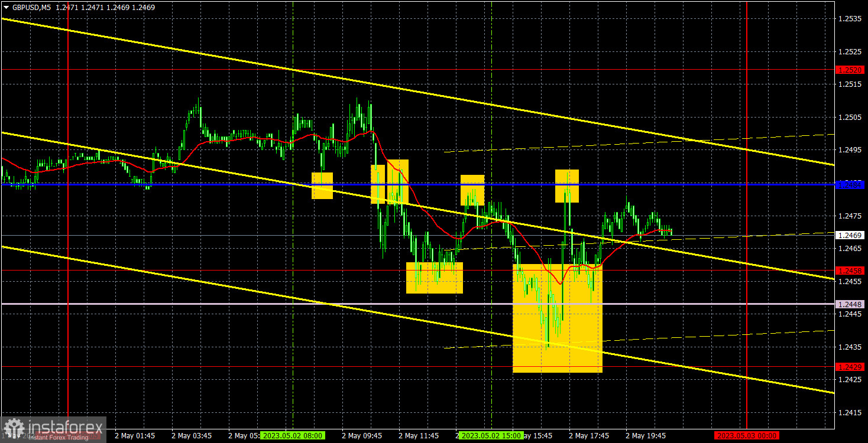The image size is (868, 443).
Task: Click the 2 May 11:45 time label
Action: 419,435
